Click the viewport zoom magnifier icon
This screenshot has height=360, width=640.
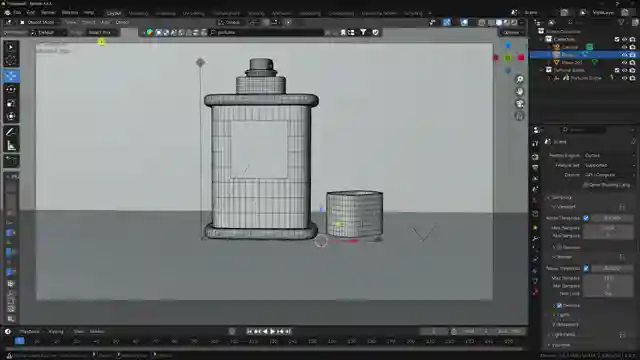click(519, 80)
